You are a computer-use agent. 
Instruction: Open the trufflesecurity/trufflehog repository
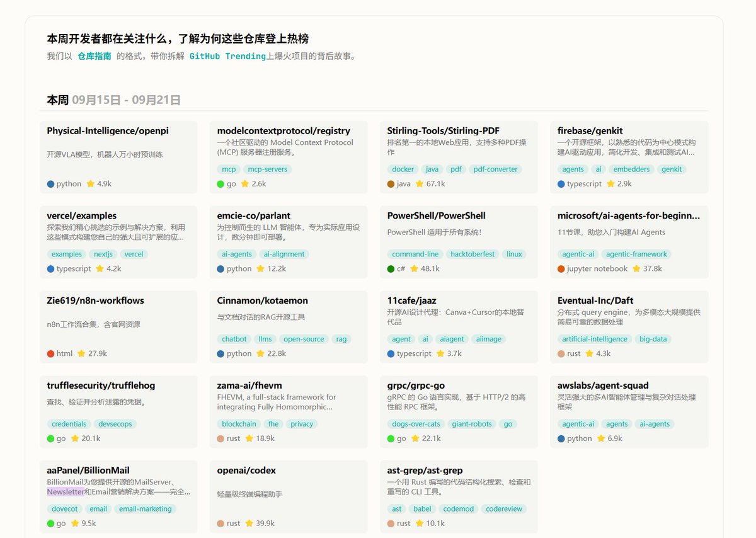[101, 386]
